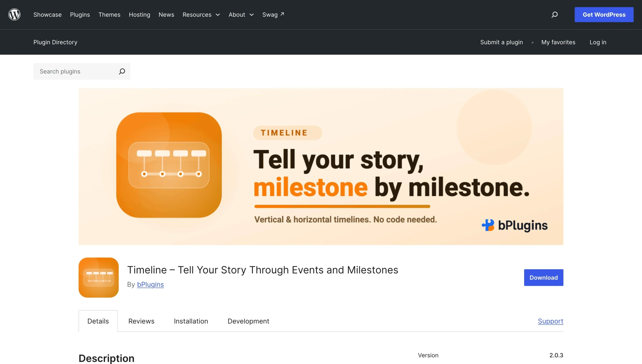Open the bPlugins author link
The width and height of the screenshot is (642, 364).
point(150,284)
